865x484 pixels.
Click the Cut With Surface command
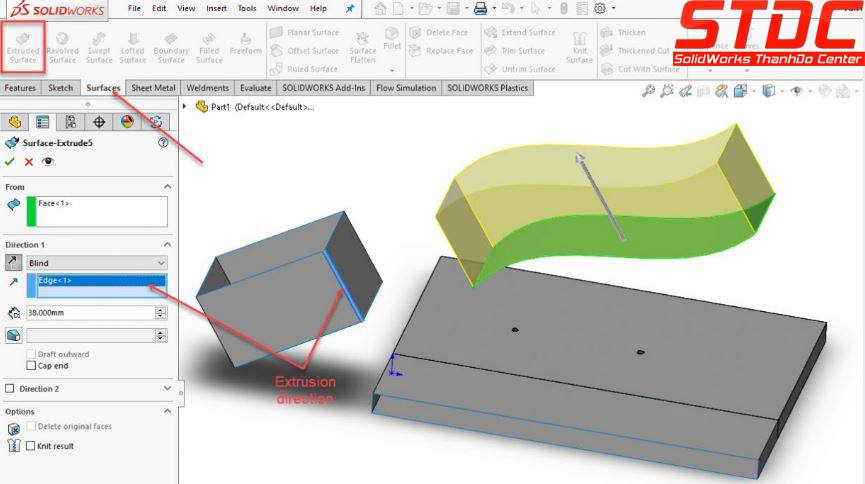640,69
